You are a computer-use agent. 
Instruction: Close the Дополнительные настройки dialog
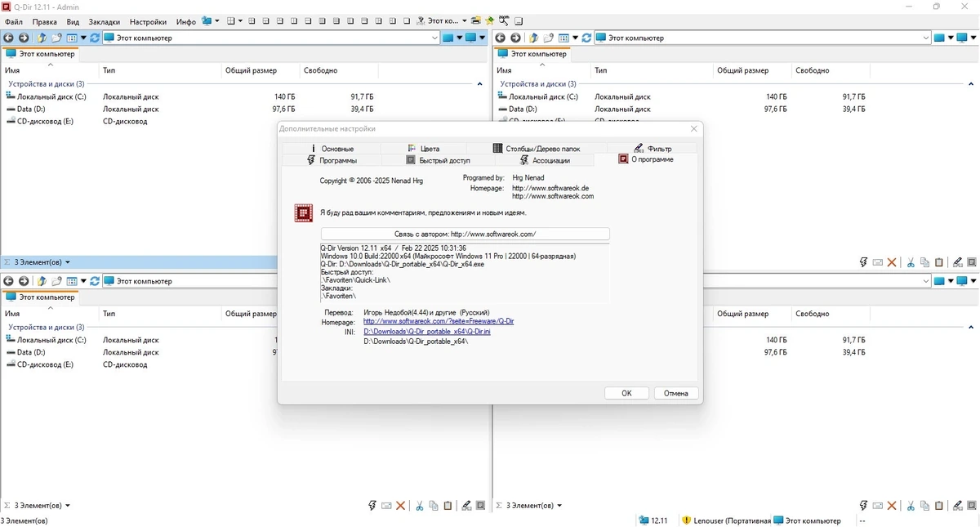(694, 129)
